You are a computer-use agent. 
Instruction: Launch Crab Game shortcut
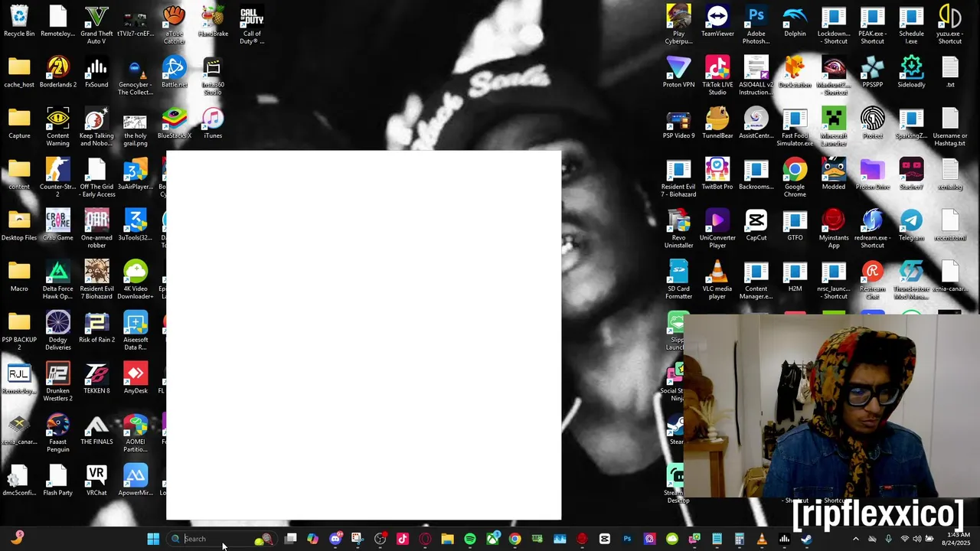tap(58, 226)
